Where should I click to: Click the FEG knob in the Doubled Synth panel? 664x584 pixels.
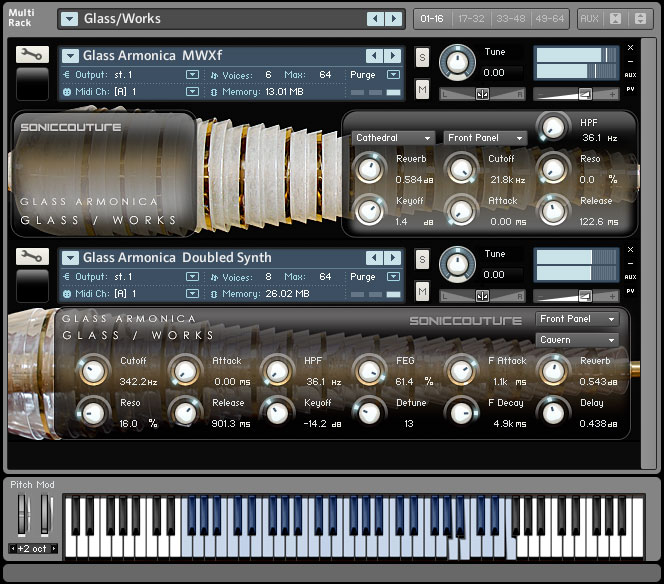point(370,371)
